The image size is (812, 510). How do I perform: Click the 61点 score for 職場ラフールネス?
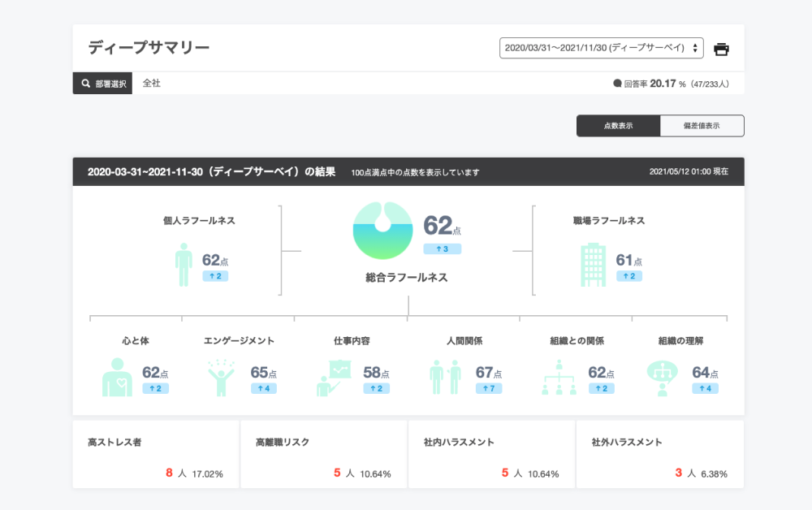(x=628, y=260)
